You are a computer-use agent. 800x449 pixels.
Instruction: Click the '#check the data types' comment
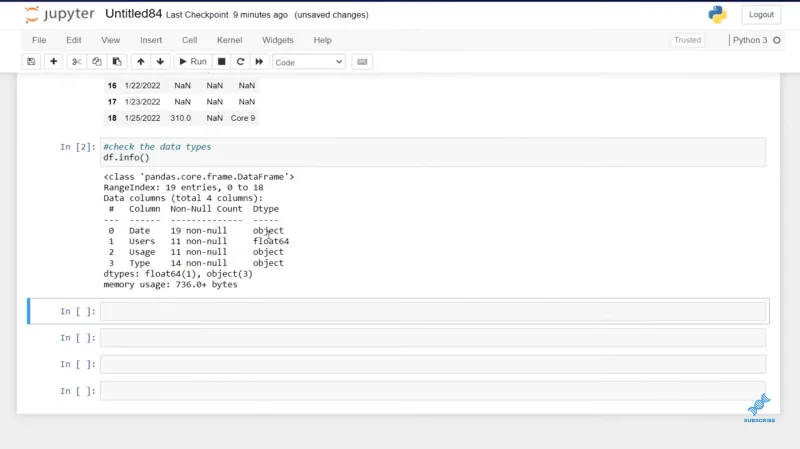(x=157, y=147)
